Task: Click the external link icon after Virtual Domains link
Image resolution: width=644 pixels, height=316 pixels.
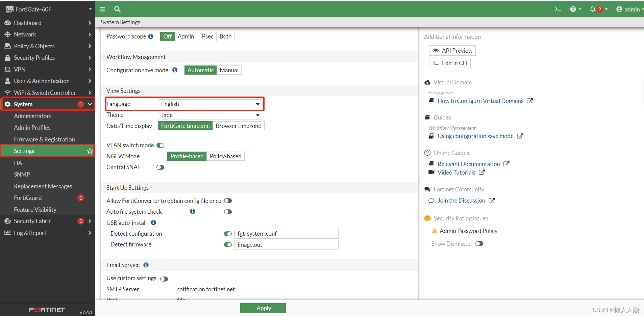Action: (x=530, y=101)
